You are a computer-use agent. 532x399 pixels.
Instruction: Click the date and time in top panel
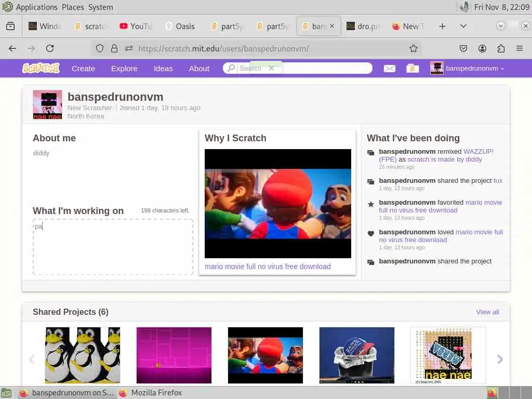(501, 7)
